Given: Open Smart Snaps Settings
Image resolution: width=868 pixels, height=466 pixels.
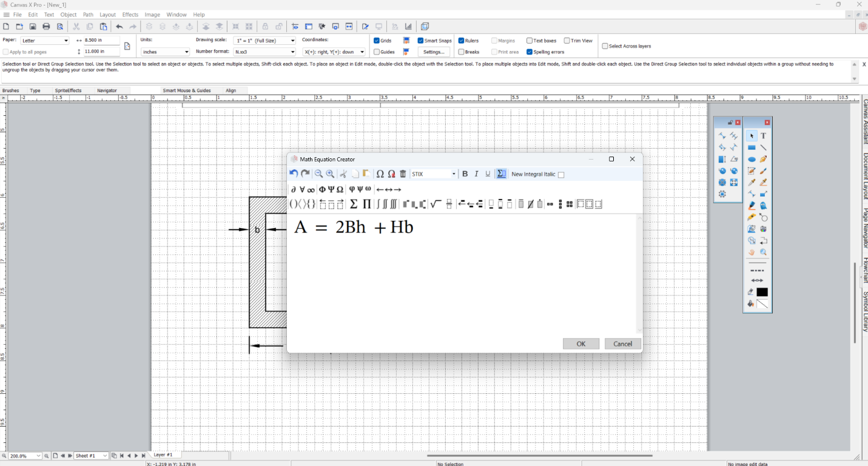Looking at the screenshot, I should click(434, 52).
